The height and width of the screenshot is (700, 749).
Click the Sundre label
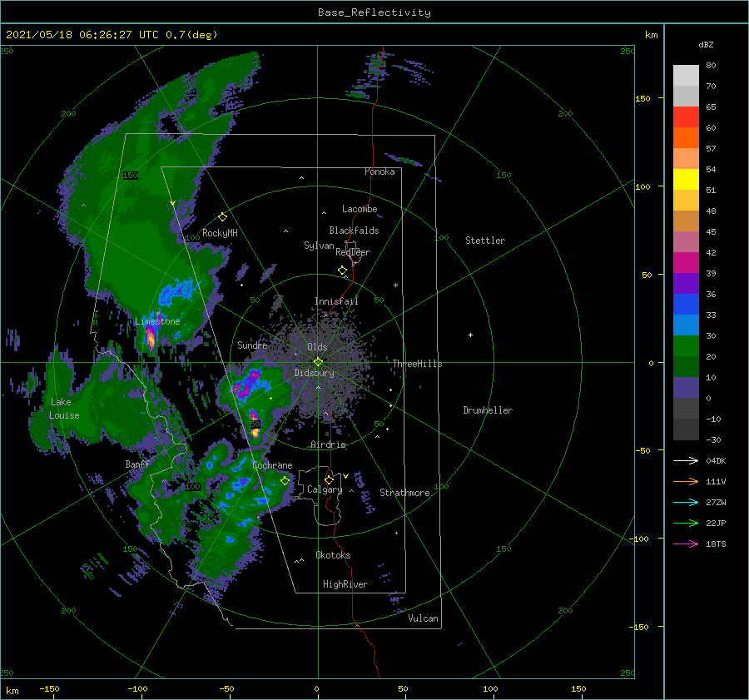click(x=252, y=345)
